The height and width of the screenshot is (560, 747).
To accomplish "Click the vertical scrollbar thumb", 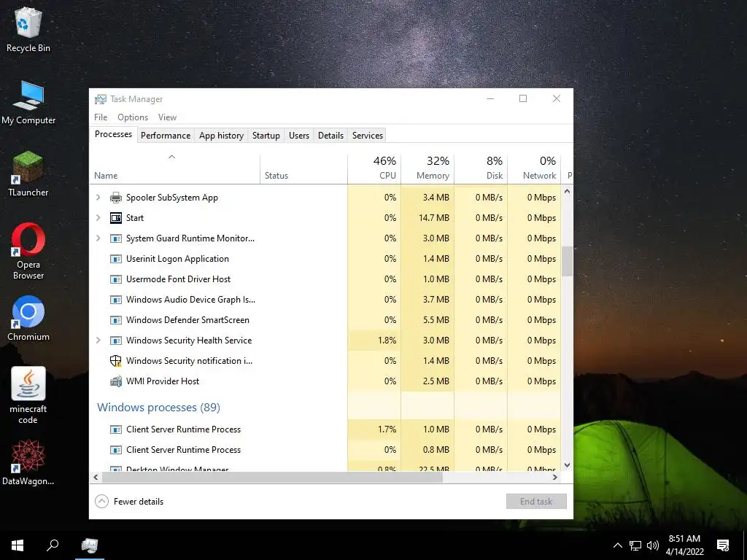I will 567,261.
